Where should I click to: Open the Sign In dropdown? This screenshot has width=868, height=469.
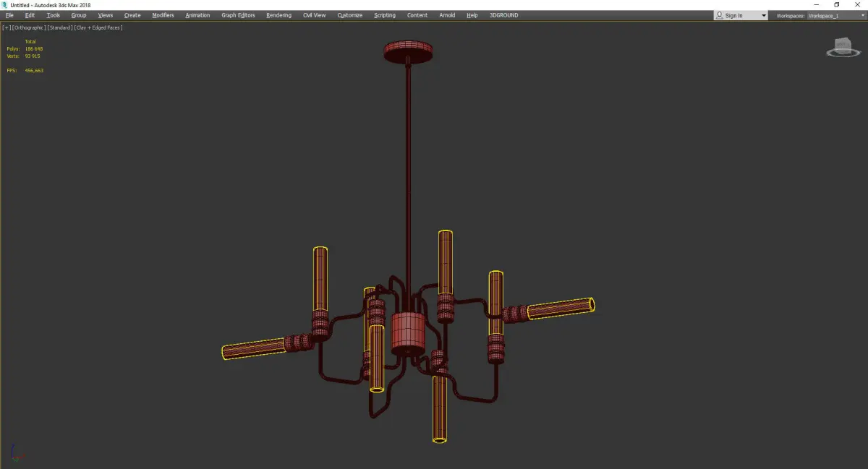pyautogui.click(x=741, y=15)
